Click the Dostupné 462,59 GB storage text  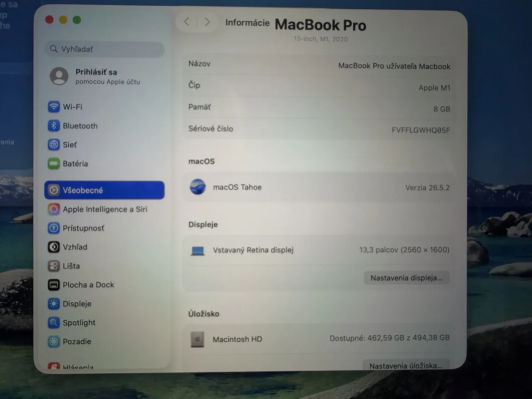[390, 338]
